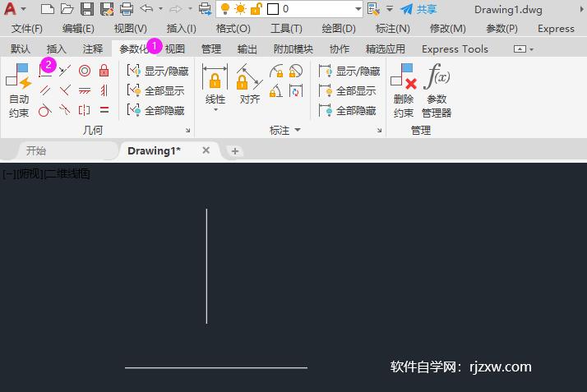Select the Angular dimensional constraint icon
The width and height of the screenshot is (587, 392).
point(276,91)
